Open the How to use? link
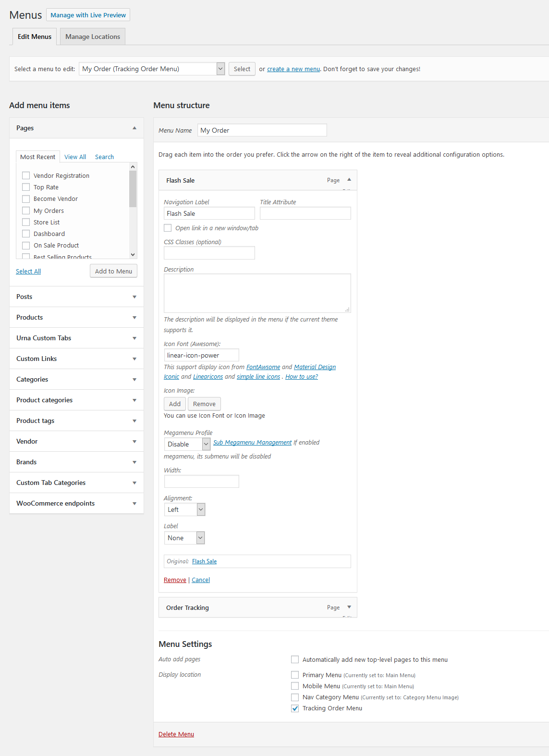549x756 pixels. tap(302, 376)
